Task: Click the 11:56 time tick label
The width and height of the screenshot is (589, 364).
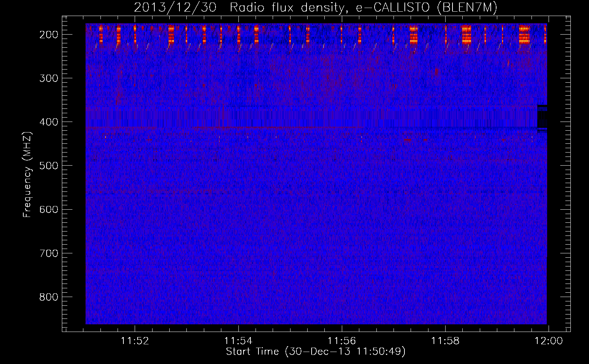Action: coord(342,341)
